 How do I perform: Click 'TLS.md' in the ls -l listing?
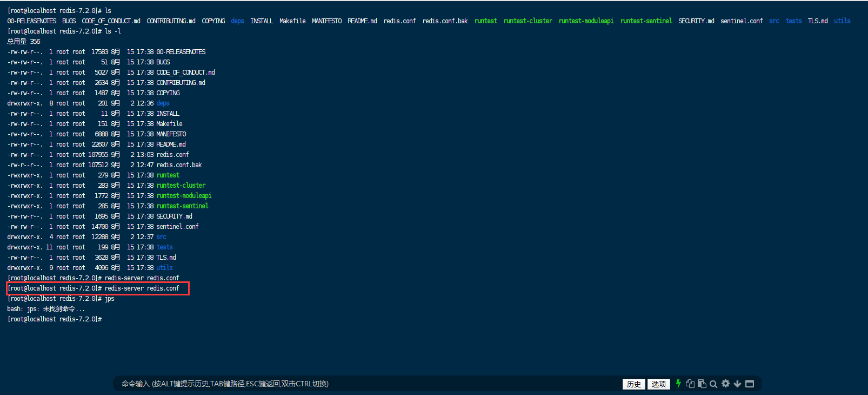[x=166, y=258]
